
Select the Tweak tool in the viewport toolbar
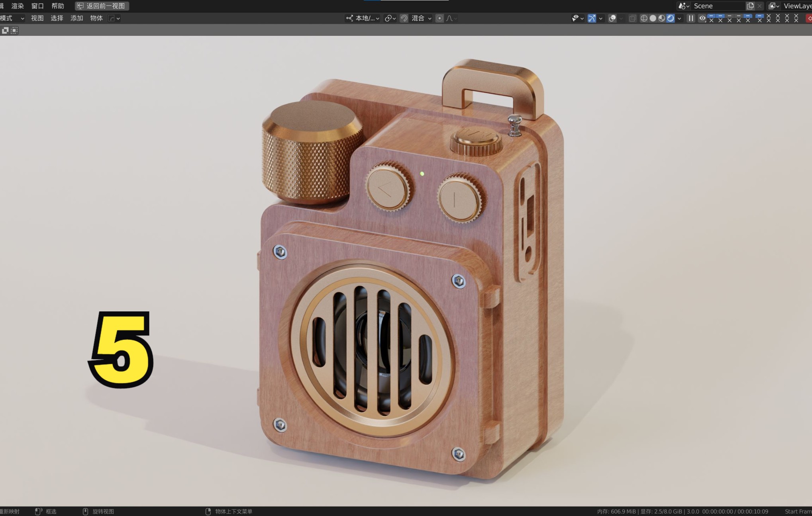(5, 30)
